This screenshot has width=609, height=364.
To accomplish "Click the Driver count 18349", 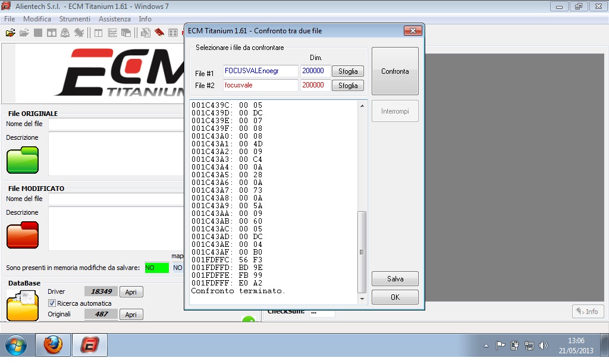I will tap(101, 291).
